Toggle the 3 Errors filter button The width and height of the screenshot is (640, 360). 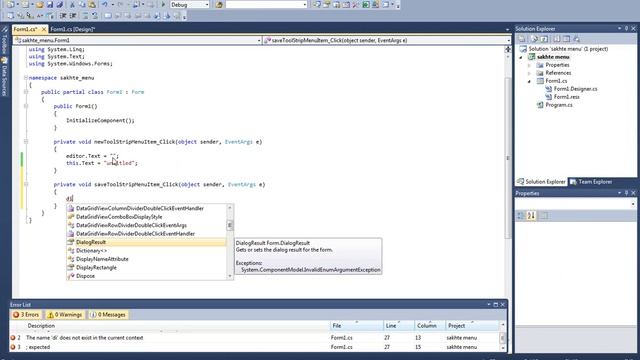tap(26, 315)
